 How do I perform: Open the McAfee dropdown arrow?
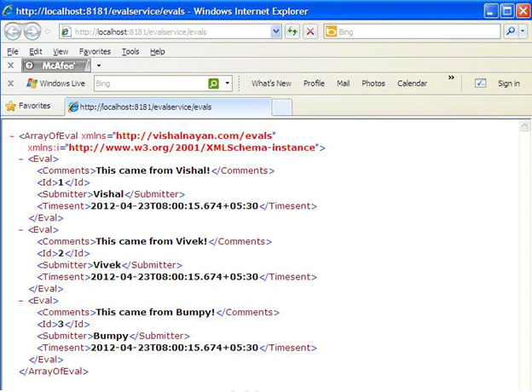[99, 66]
